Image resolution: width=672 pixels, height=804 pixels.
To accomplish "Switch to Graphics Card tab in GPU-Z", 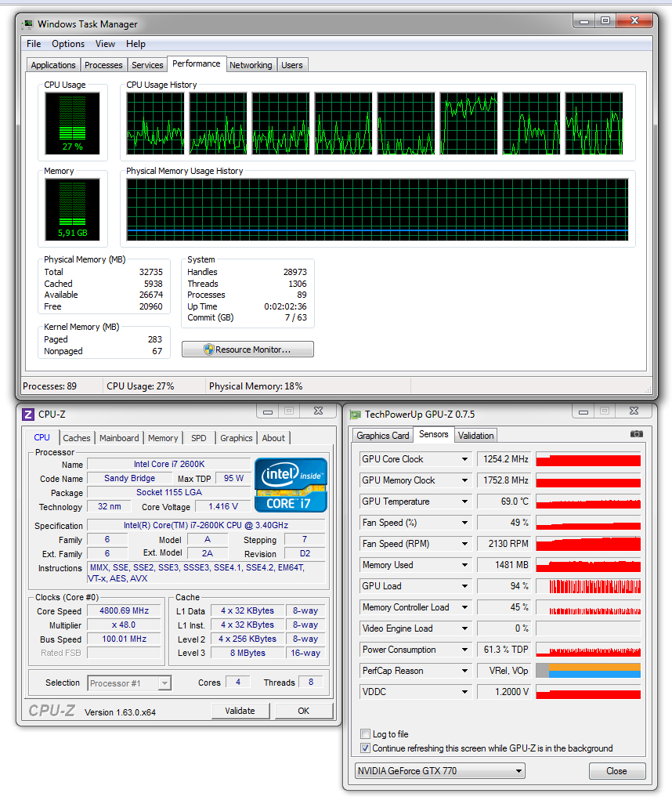I will (x=383, y=436).
